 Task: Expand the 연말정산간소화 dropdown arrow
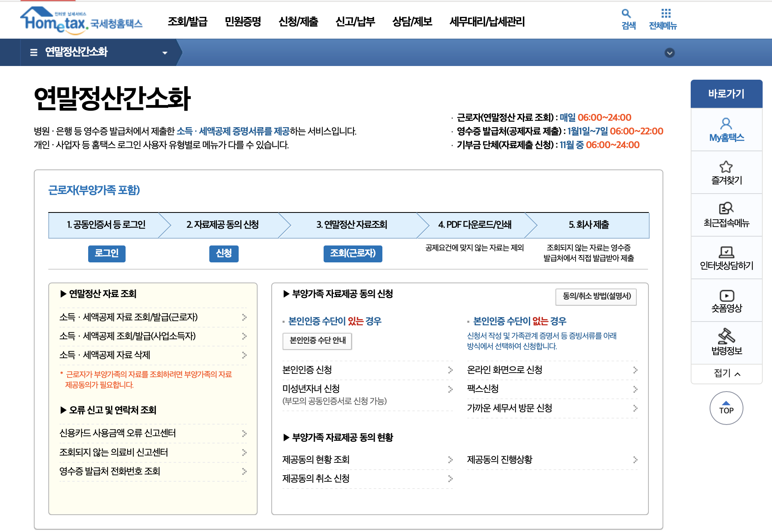coord(164,53)
